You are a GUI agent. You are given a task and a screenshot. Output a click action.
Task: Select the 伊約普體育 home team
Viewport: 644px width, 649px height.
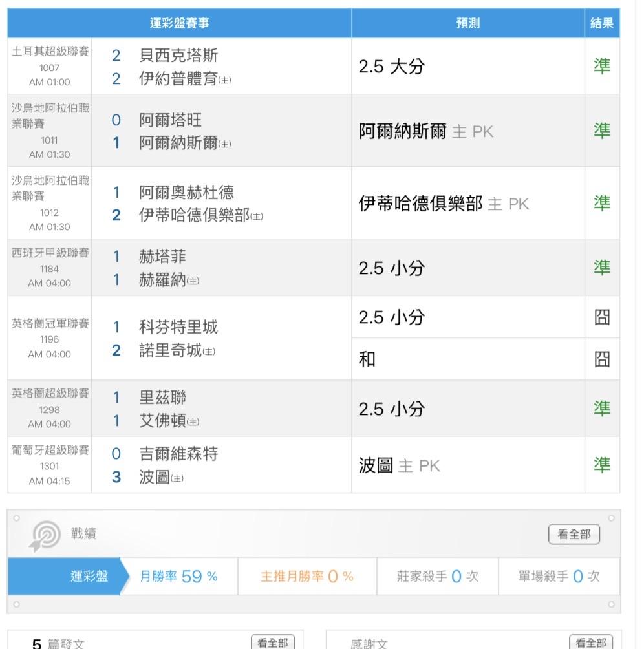[177, 79]
